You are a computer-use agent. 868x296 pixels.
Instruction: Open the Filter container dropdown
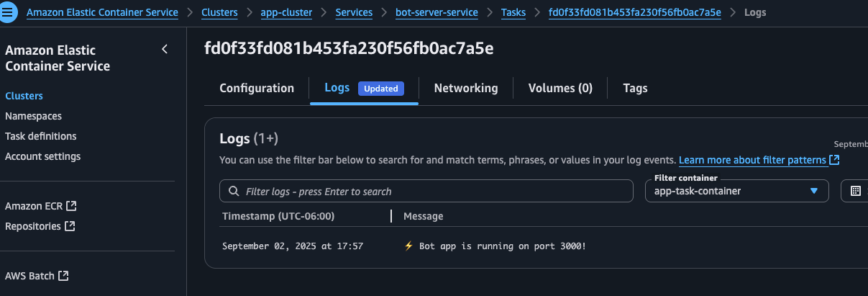tap(737, 191)
